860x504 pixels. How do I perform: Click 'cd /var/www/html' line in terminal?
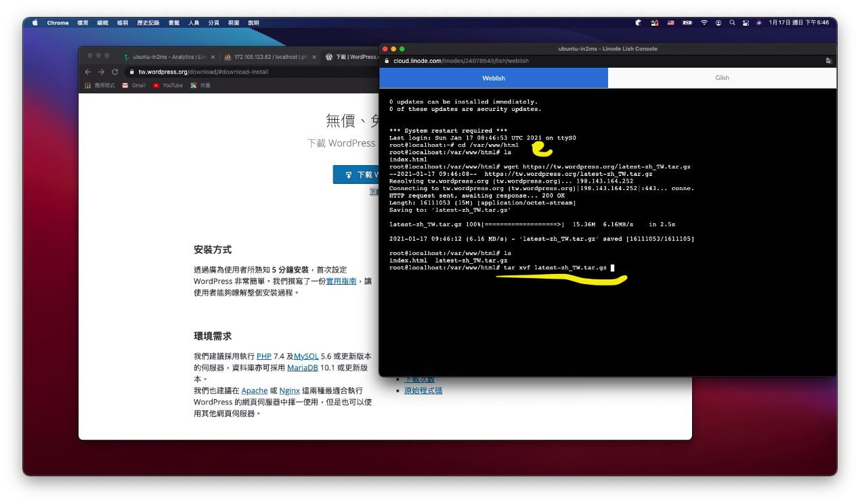[454, 145]
